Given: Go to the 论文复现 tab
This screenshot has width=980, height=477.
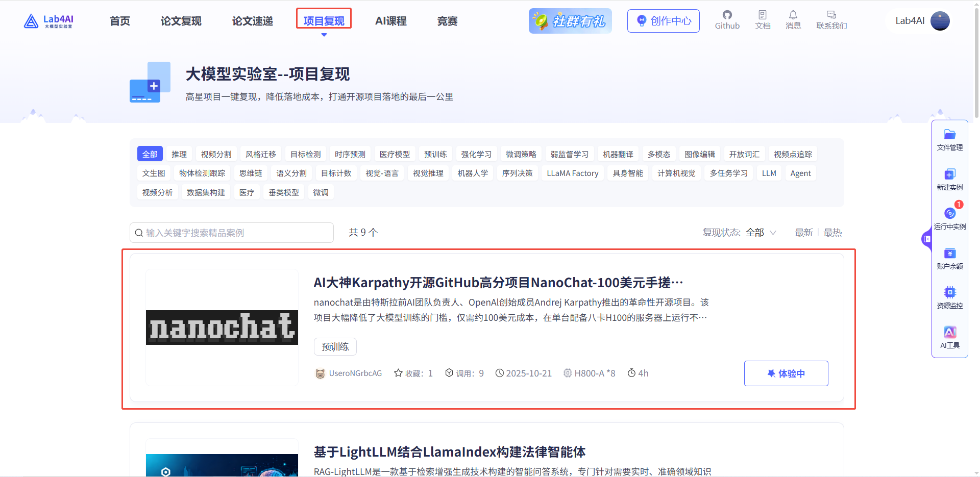Looking at the screenshot, I should click(x=181, y=21).
